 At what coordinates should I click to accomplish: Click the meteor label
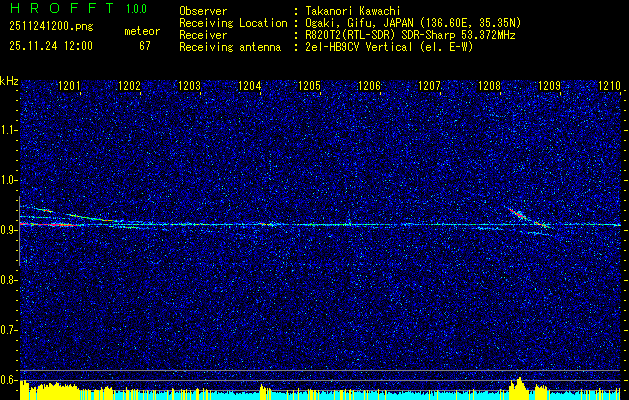click(x=142, y=31)
